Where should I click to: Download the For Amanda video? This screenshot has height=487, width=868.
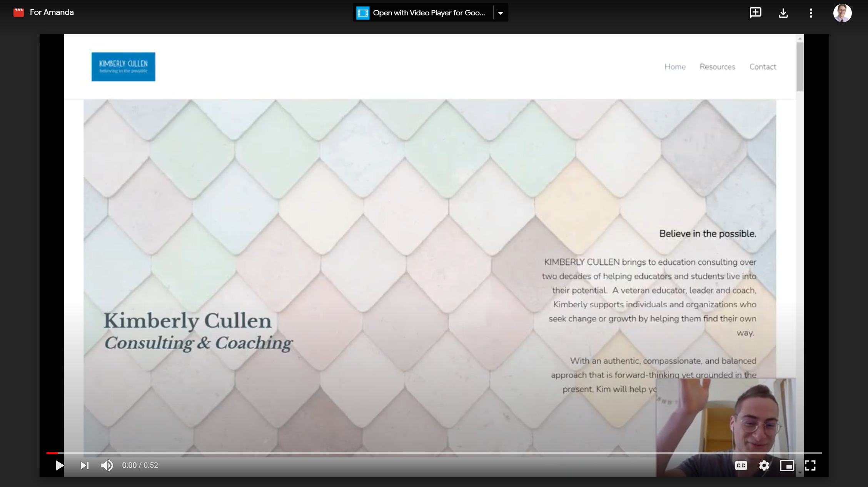coord(783,13)
